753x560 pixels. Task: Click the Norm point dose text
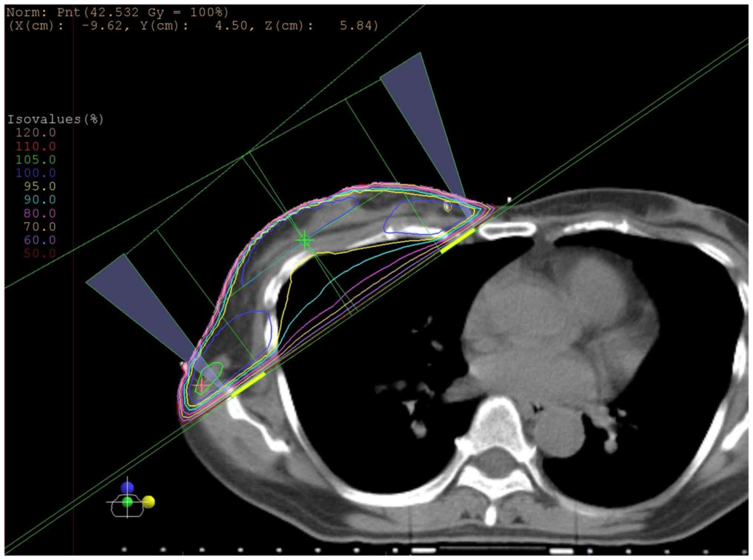point(117,12)
